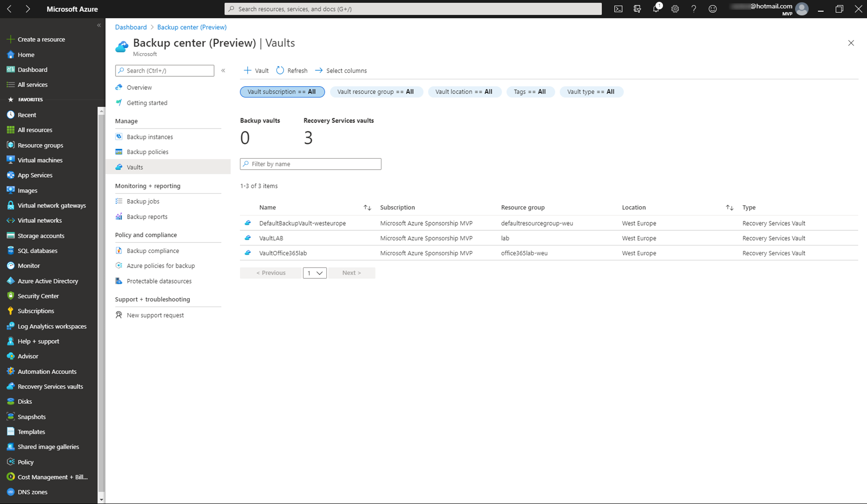Click the feedback smiley icon
The image size is (867, 504).
[x=713, y=9]
